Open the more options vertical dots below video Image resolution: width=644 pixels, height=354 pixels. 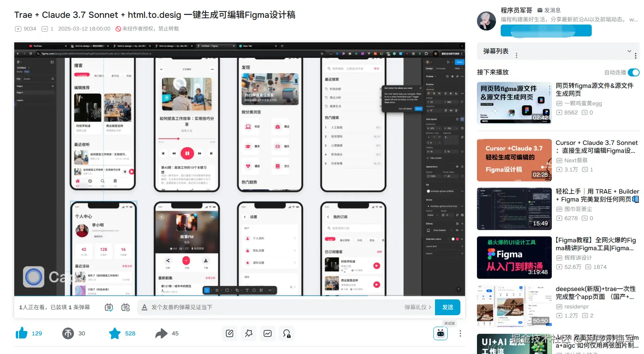click(x=460, y=333)
